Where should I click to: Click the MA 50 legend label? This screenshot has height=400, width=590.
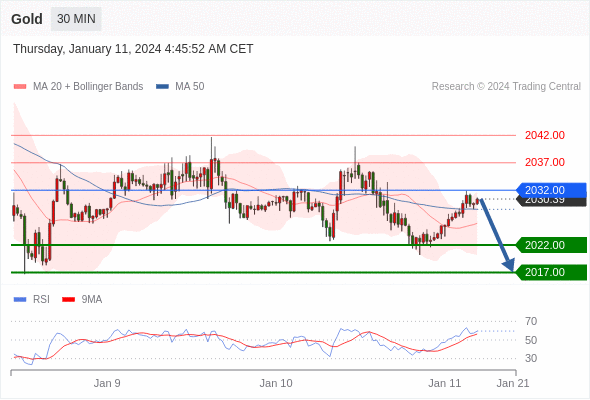190,87
